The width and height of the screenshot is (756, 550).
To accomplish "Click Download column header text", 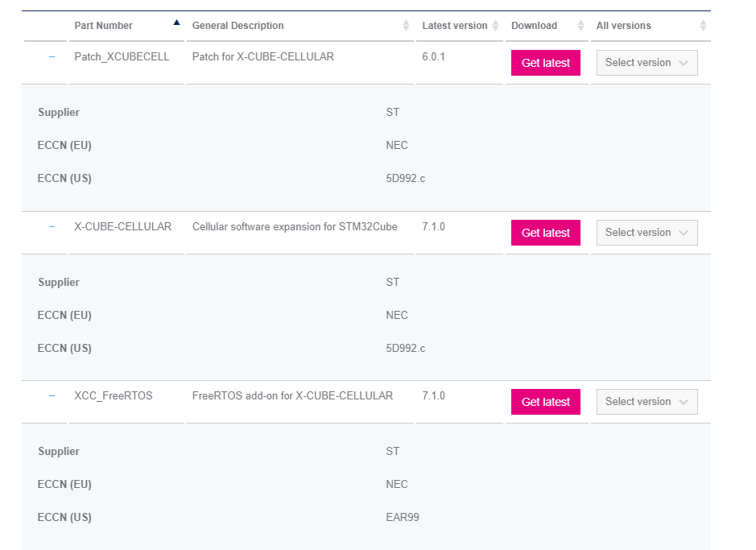I will 534,26.
